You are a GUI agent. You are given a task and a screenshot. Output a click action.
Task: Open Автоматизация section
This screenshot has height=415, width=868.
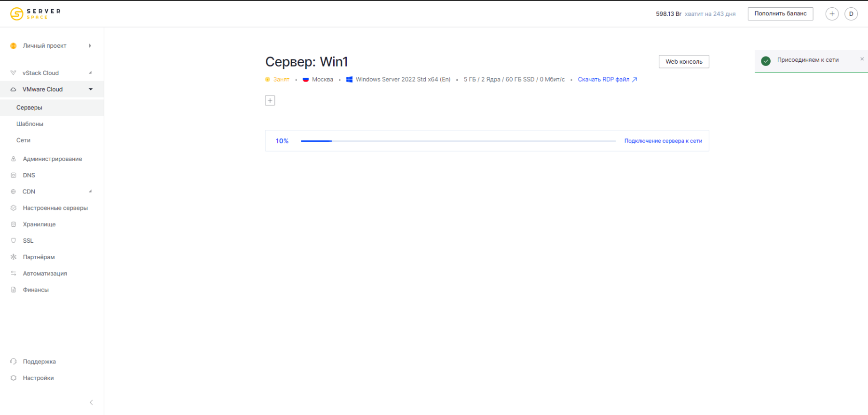(45, 274)
